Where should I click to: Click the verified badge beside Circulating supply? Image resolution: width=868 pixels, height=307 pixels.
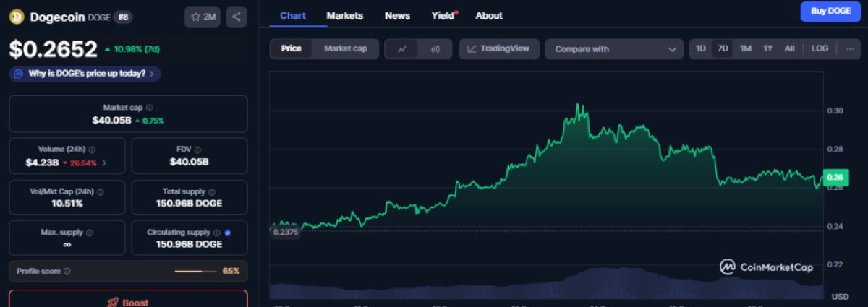pyautogui.click(x=227, y=233)
